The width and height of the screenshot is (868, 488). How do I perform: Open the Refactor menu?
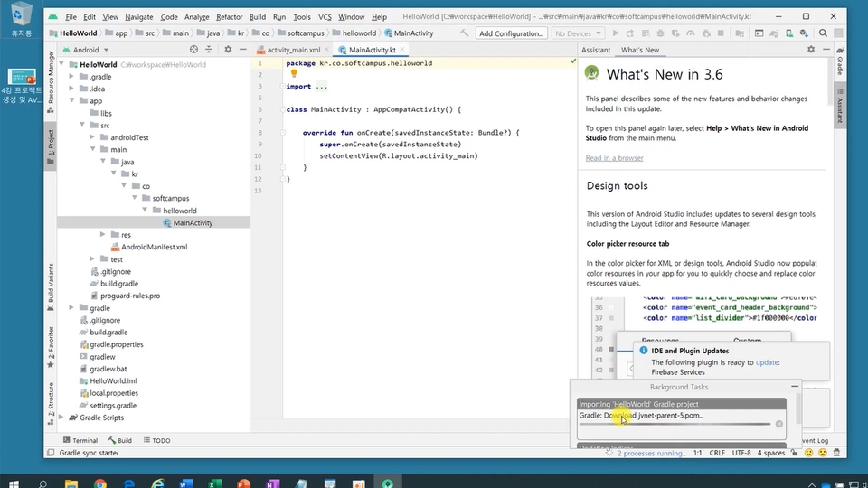click(229, 16)
